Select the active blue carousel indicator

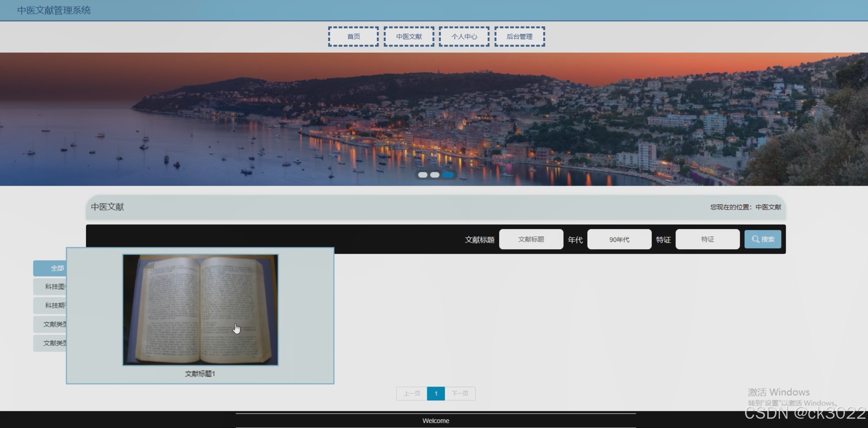pyautogui.click(x=448, y=175)
